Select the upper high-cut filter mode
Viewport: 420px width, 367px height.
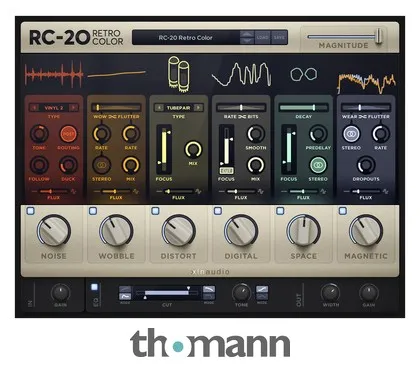[209, 289]
